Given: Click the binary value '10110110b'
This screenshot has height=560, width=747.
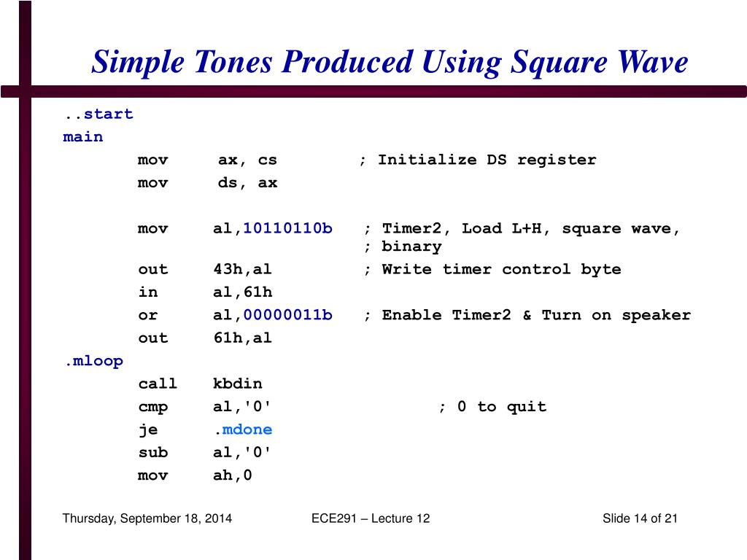Looking at the screenshot, I should coord(287,228).
